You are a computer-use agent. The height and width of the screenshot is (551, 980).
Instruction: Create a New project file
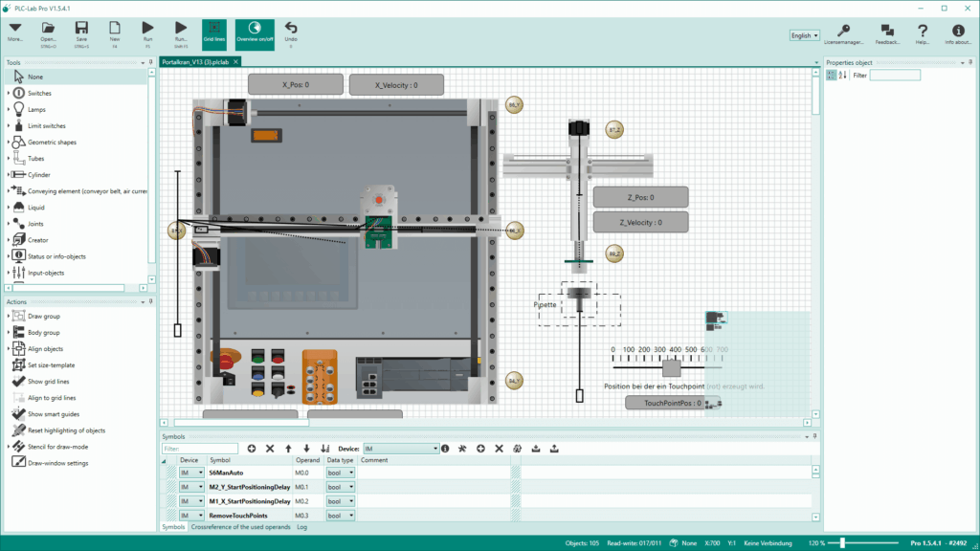pos(115,34)
